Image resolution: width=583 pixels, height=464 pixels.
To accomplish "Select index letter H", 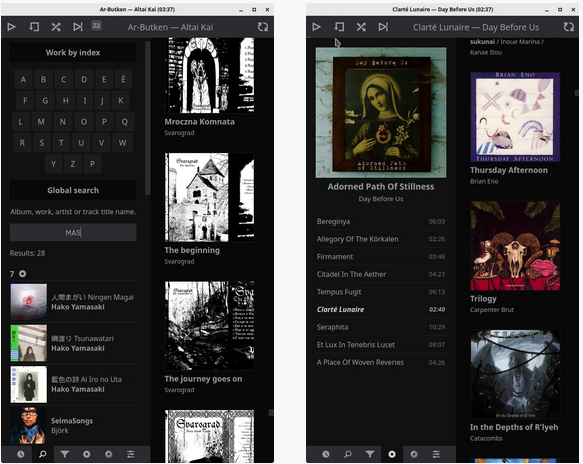I will 65,100.
